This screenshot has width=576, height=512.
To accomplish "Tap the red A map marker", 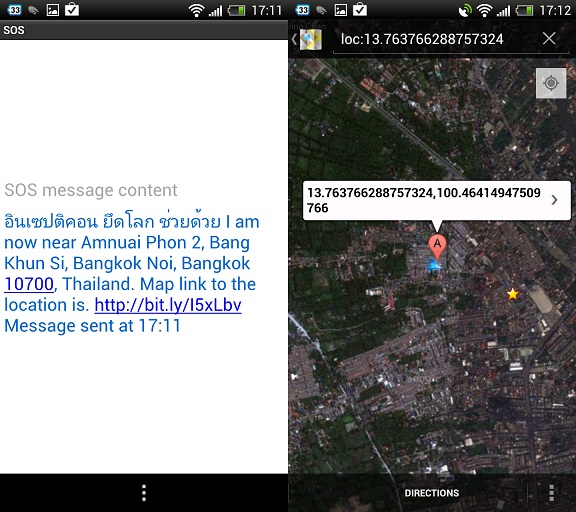I will [437, 246].
